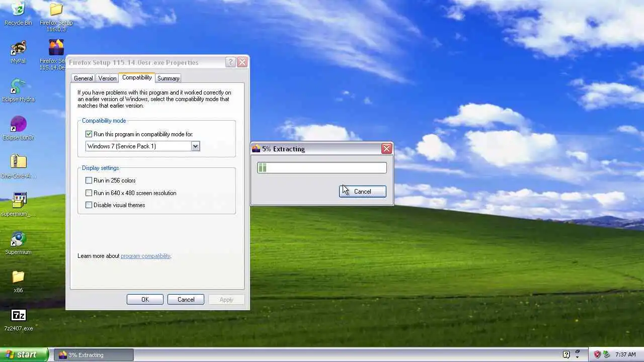
Task: Select the One-Core-A zip archive icon
Action: click(x=18, y=162)
